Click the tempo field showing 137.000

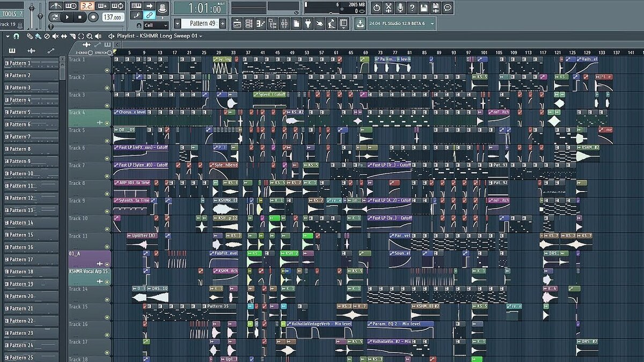click(x=113, y=17)
